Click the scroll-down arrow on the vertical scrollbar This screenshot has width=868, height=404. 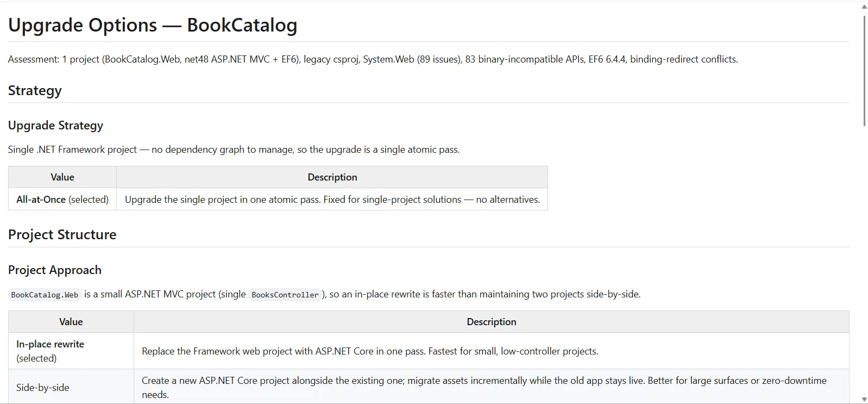click(x=864, y=400)
